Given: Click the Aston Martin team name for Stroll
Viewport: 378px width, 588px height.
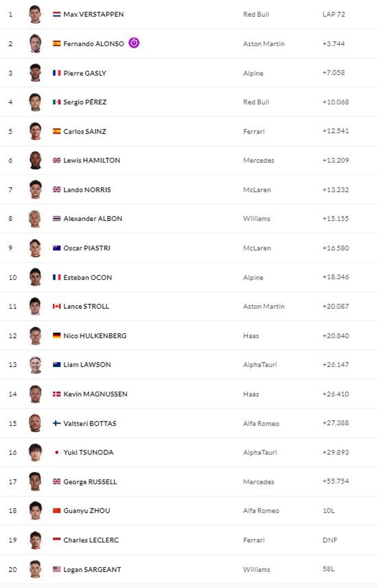Looking at the screenshot, I should (264, 306).
